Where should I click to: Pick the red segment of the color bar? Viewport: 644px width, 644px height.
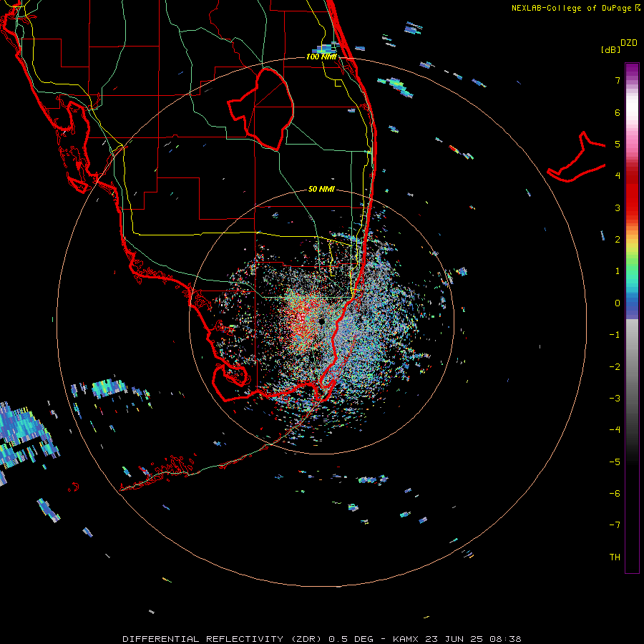pos(632,197)
